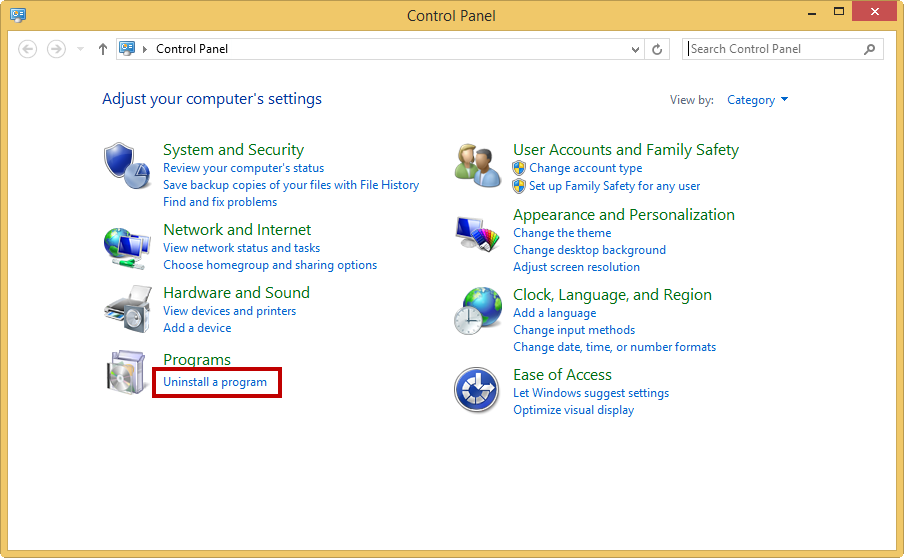This screenshot has height=558, width=904.
Task: Maximize the Control Panel window
Action: click(839, 12)
